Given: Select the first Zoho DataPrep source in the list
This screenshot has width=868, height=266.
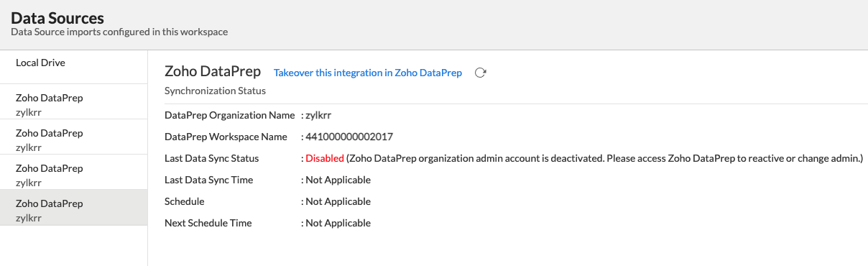Looking at the screenshot, I should tap(74, 102).
